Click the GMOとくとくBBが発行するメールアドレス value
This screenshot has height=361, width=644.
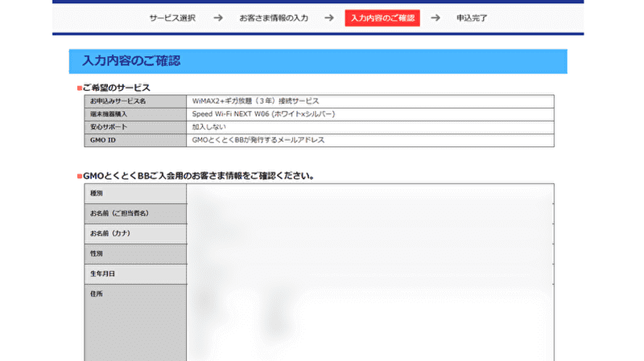pos(258,140)
